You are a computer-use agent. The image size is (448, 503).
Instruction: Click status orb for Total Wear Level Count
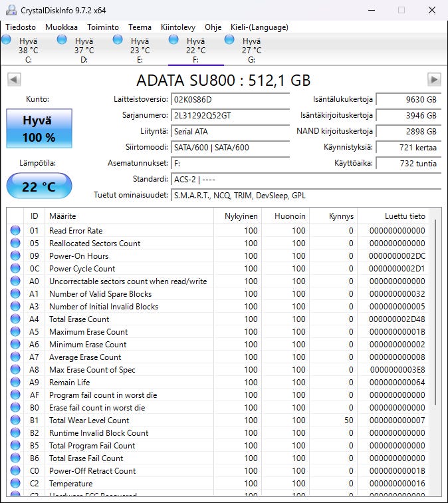(15, 420)
